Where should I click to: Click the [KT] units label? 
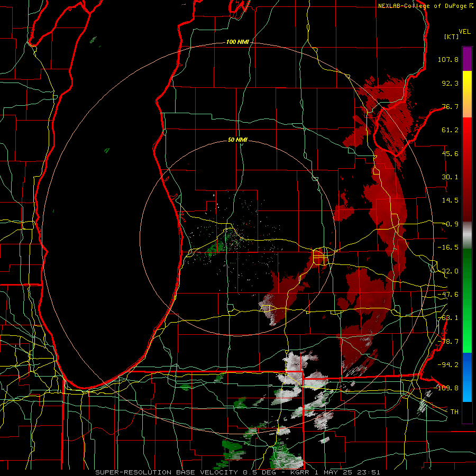pyautogui.click(x=452, y=36)
